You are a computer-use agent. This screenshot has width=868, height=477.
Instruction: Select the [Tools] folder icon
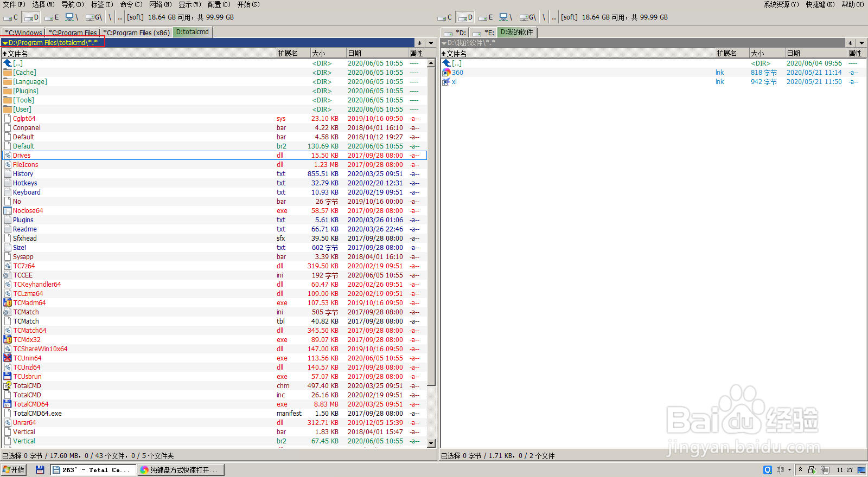pyautogui.click(x=8, y=100)
